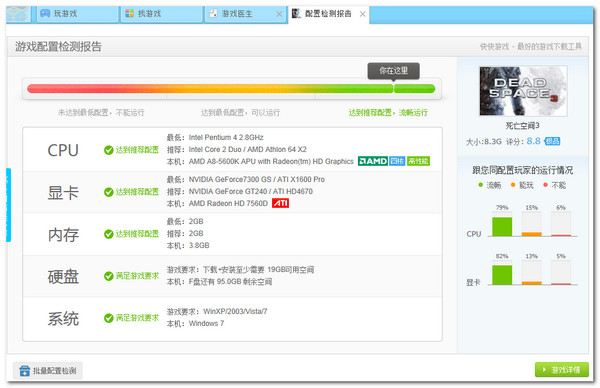
Task: Switch to the 找游戏 tab
Action: [x=161, y=14]
